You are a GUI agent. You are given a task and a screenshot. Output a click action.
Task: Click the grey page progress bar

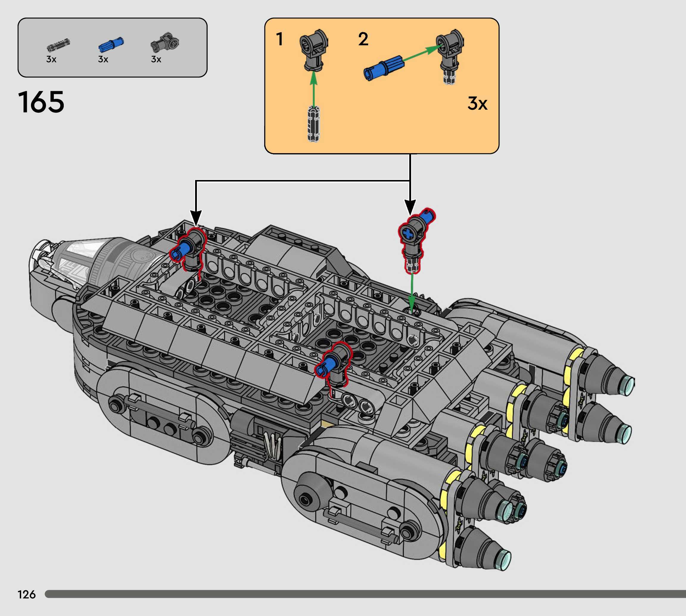pyautogui.click(x=365, y=594)
